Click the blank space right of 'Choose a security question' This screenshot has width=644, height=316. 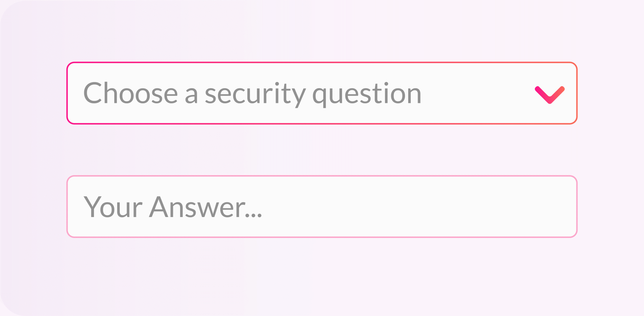pos(477,93)
